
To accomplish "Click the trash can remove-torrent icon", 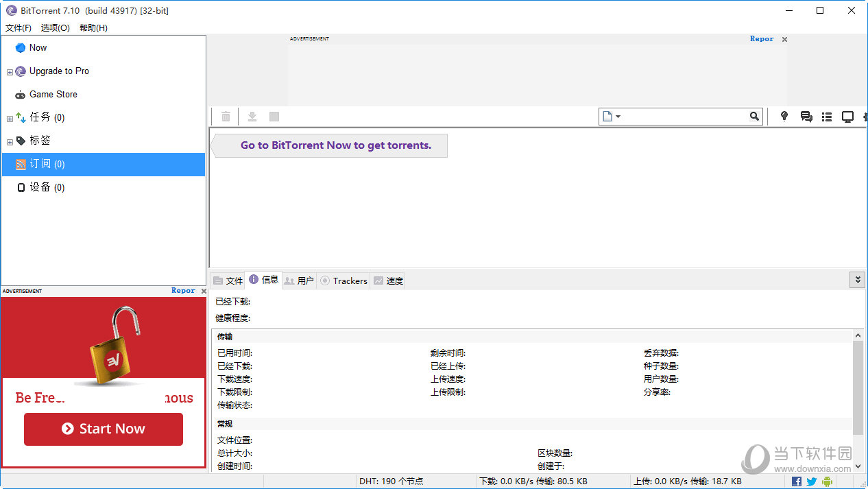I will (x=226, y=117).
